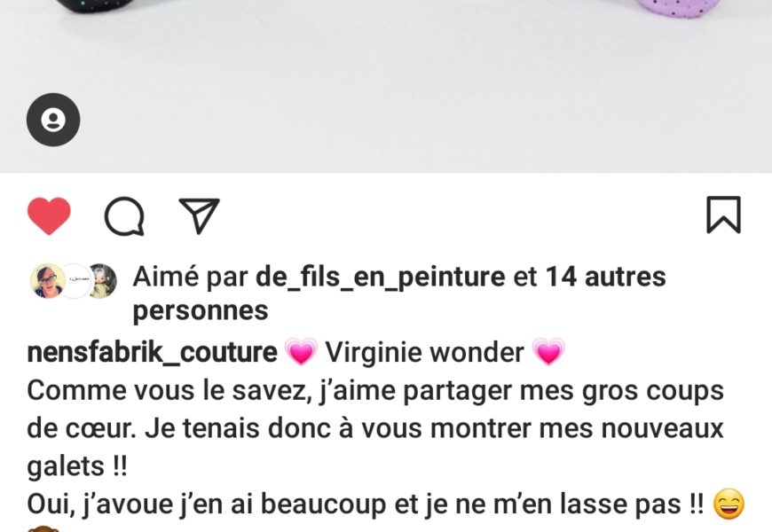Tap the monkey emoji at the caption bottom

coord(43,529)
